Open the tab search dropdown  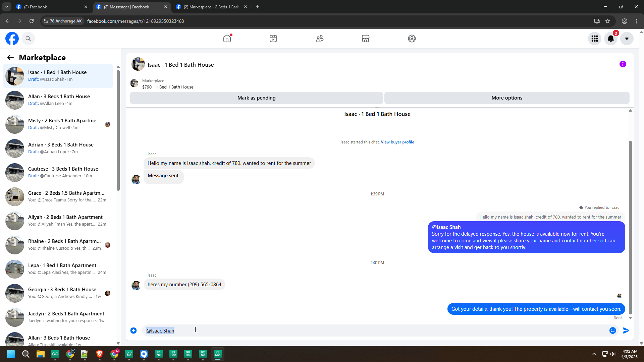[6, 7]
